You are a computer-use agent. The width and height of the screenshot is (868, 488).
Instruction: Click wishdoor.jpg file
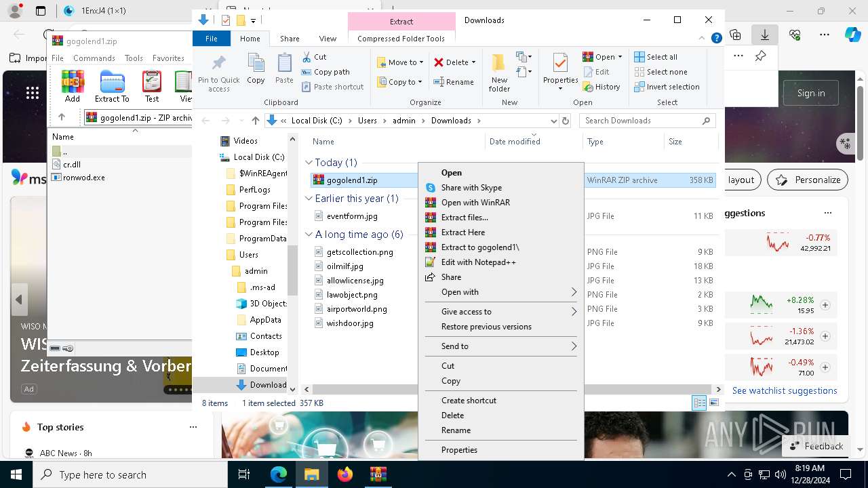click(x=350, y=323)
